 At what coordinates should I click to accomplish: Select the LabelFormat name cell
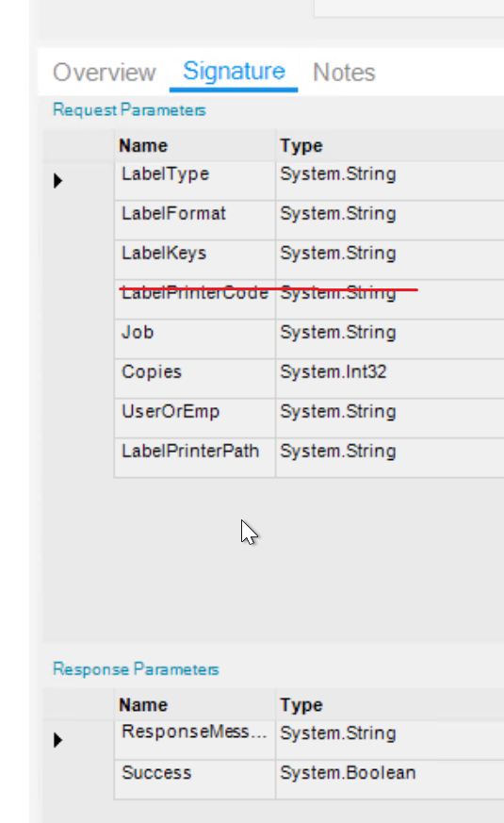point(195,221)
